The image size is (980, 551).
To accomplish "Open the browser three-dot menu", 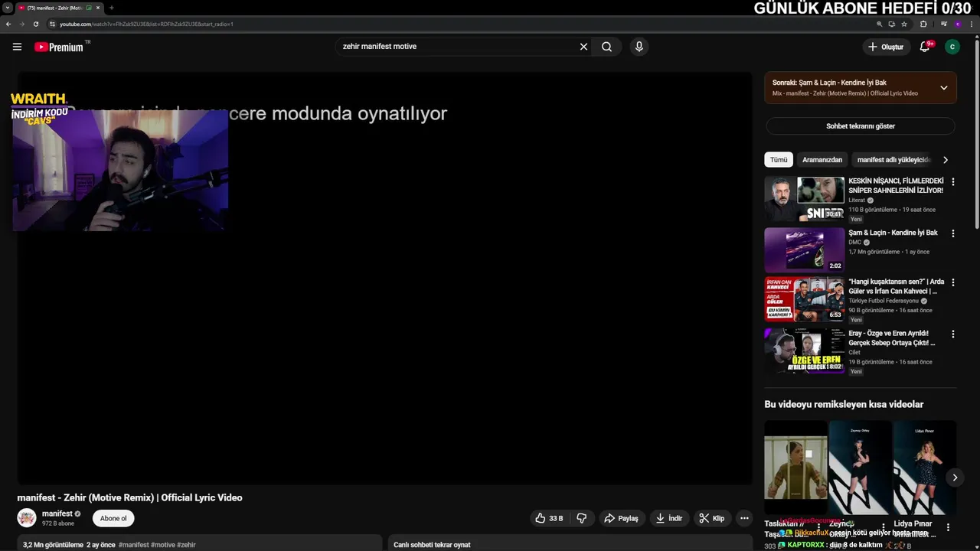I will (972, 24).
